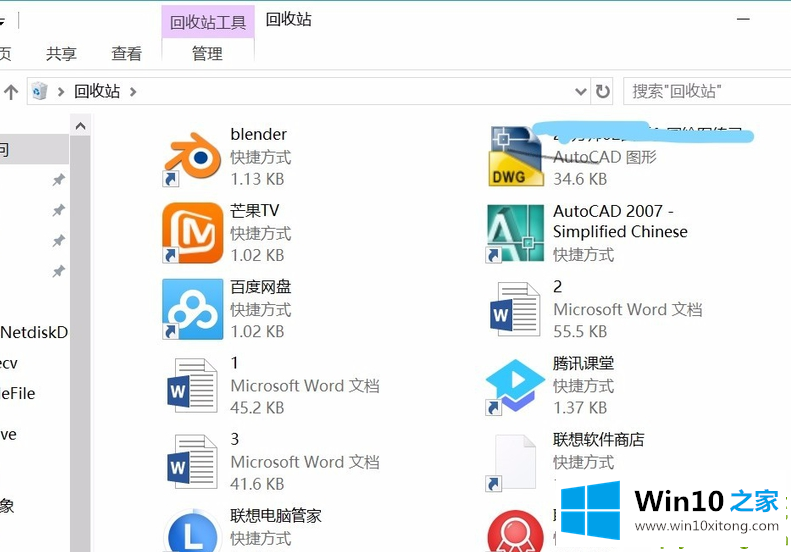Screen dimensions: 791x552
Task: Select the 联想软件商店 blank icon
Action: 511,462
